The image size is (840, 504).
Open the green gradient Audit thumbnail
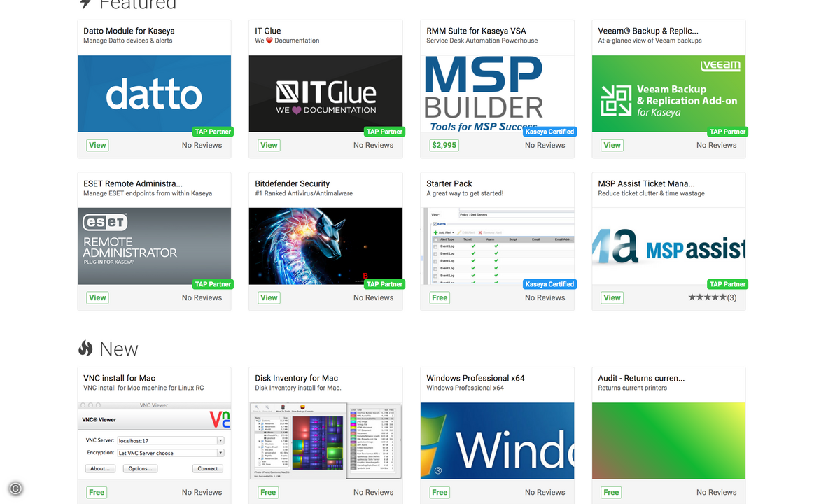pos(668,441)
